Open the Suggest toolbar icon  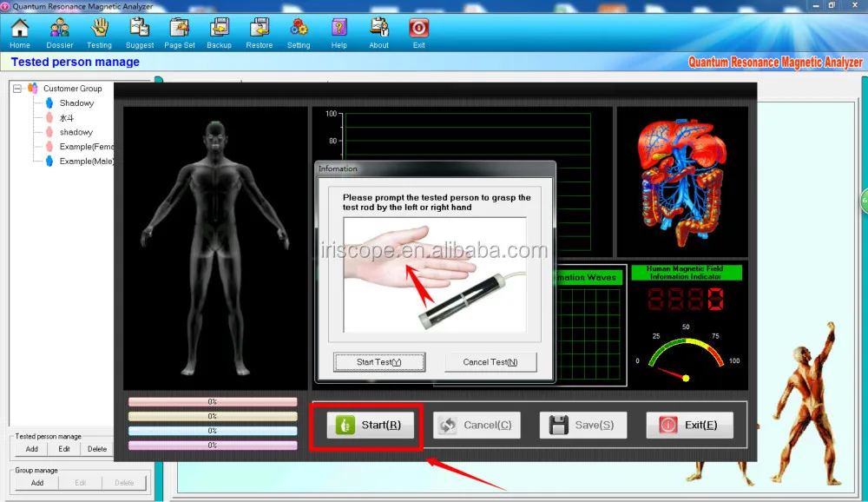(140, 33)
